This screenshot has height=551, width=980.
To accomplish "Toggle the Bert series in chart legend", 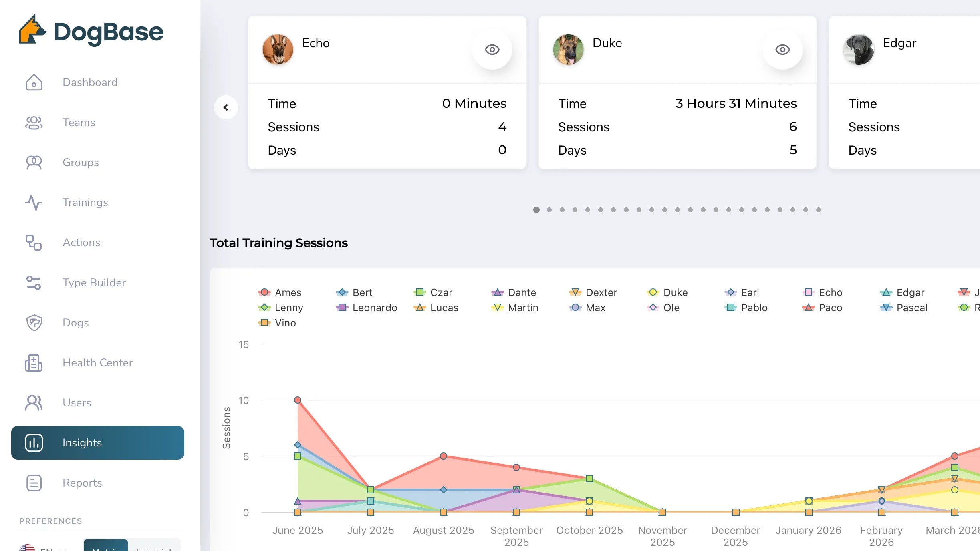I will point(354,292).
